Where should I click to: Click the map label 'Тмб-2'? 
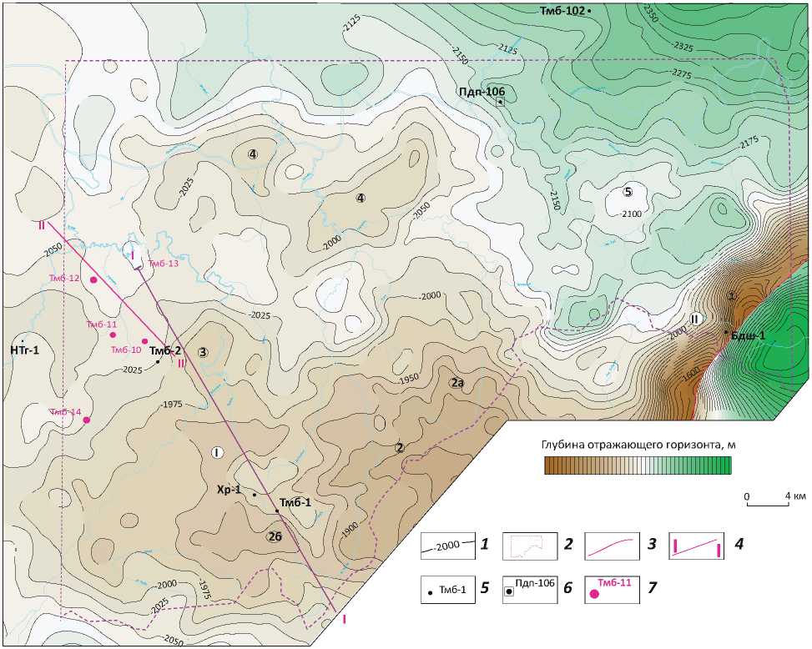[x=165, y=351]
